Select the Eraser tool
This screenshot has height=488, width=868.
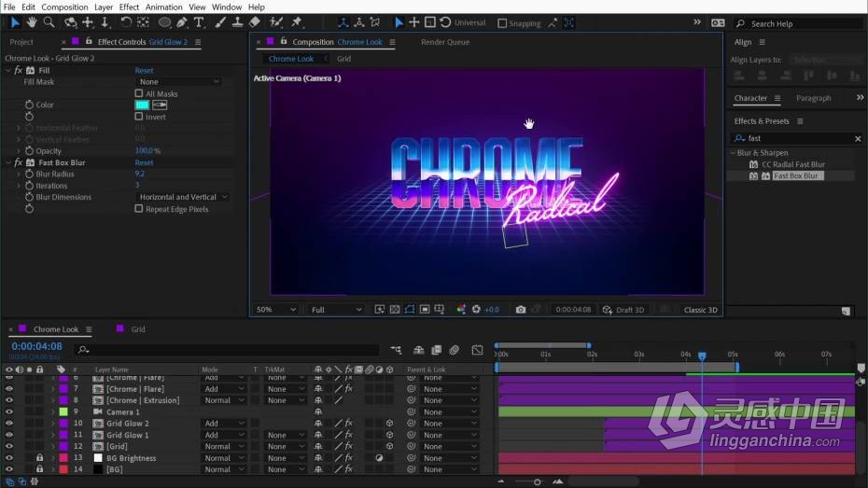pyautogui.click(x=254, y=22)
